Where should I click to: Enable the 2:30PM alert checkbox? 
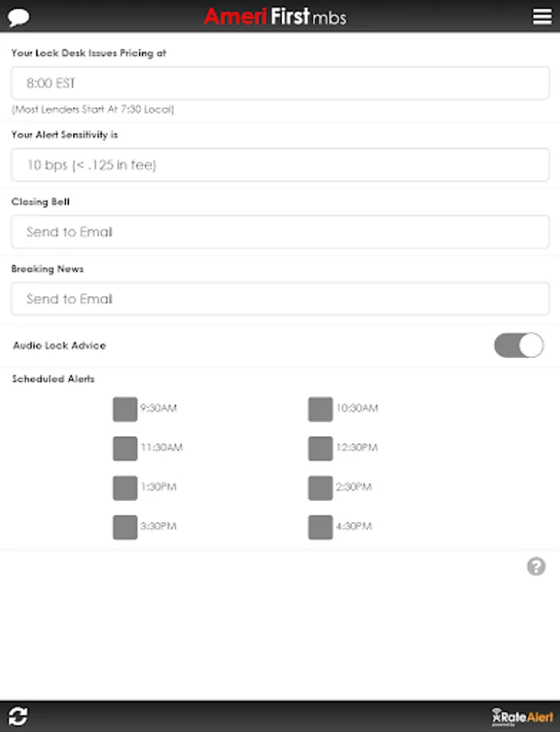pyautogui.click(x=320, y=488)
